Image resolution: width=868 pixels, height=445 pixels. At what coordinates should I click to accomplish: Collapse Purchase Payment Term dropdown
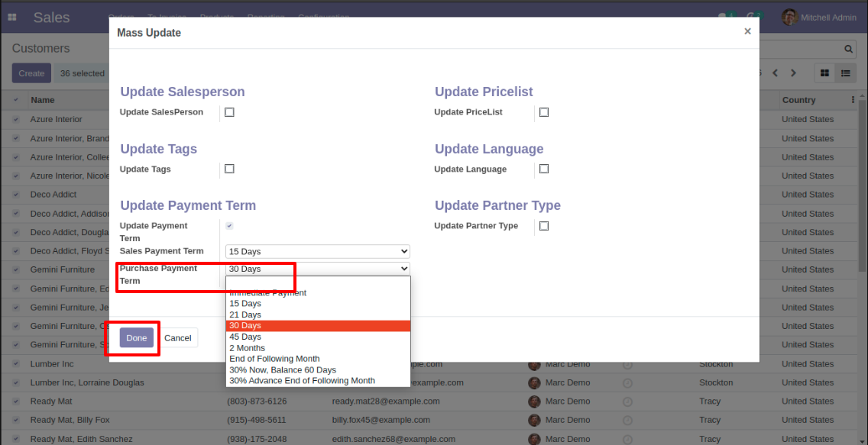click(318, 269)
